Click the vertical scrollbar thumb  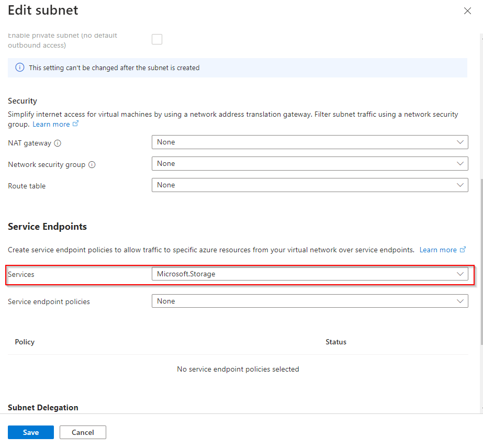click(x=481, y=262)
